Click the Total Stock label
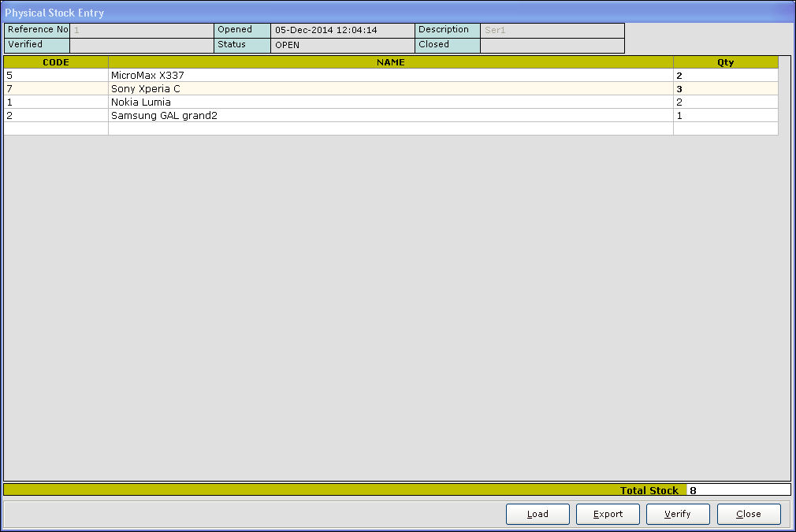 click(x=649, y=490)
